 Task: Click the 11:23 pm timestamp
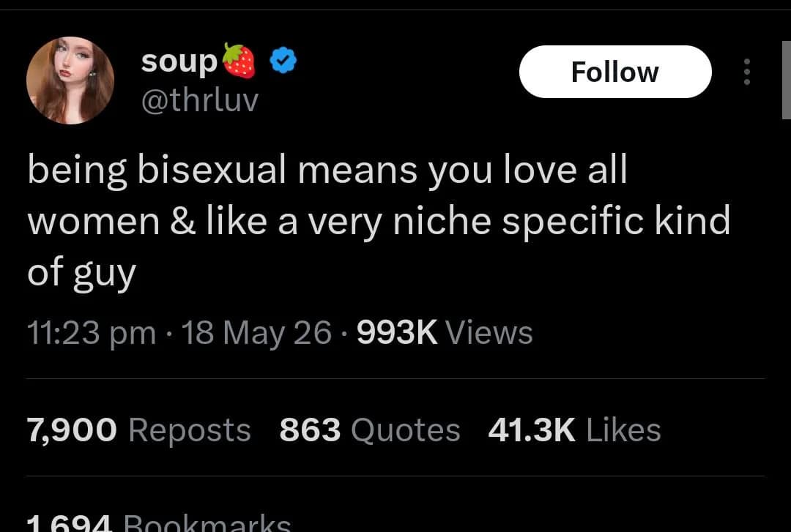[92, 333]
